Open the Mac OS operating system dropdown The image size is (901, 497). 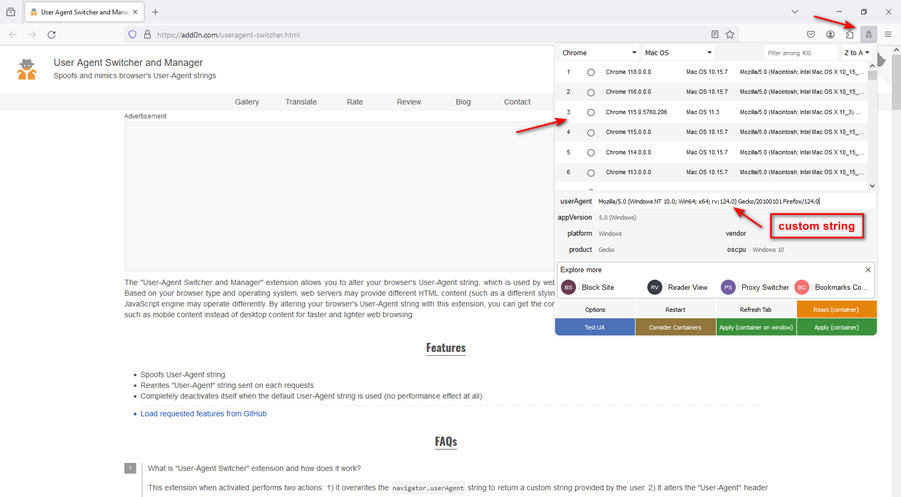(x=677, y=52)
